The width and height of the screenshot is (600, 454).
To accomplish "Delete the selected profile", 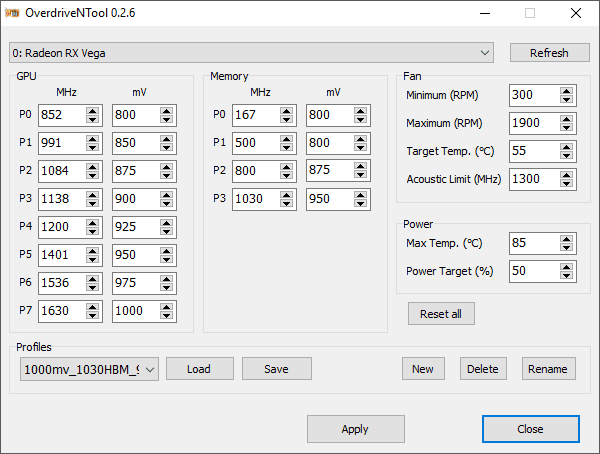I will [x=483, y=369].
